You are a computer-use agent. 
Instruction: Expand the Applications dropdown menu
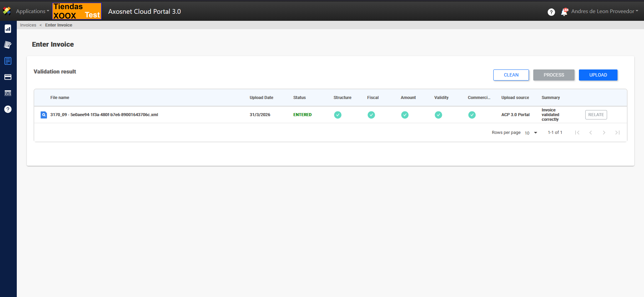tap(32, 11)
